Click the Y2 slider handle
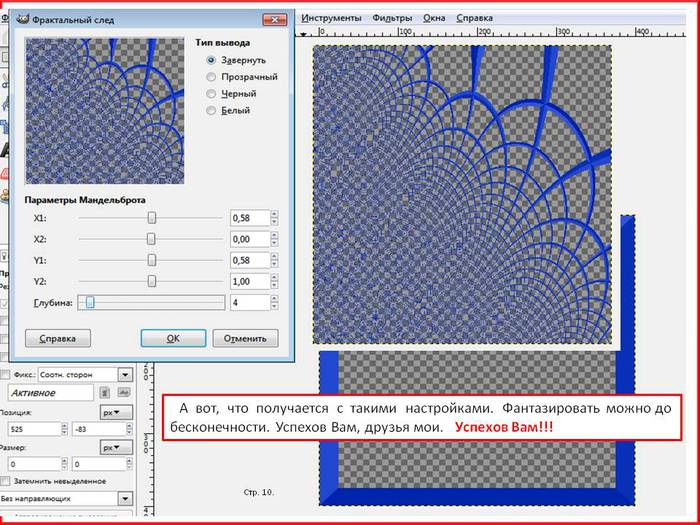The width and height of the screenshot is (700, 525). point(152,281)
